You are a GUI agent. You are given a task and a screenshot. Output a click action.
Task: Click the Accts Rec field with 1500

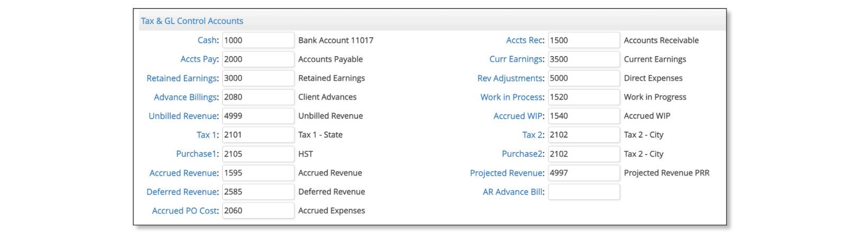[584, 40]
